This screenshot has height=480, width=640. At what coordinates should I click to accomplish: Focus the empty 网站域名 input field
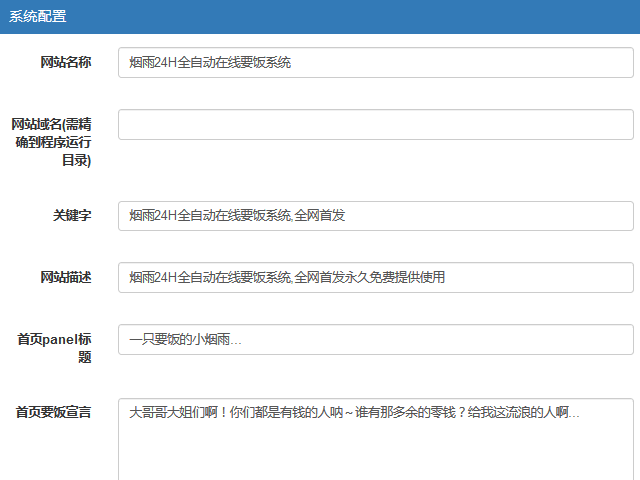375,125
